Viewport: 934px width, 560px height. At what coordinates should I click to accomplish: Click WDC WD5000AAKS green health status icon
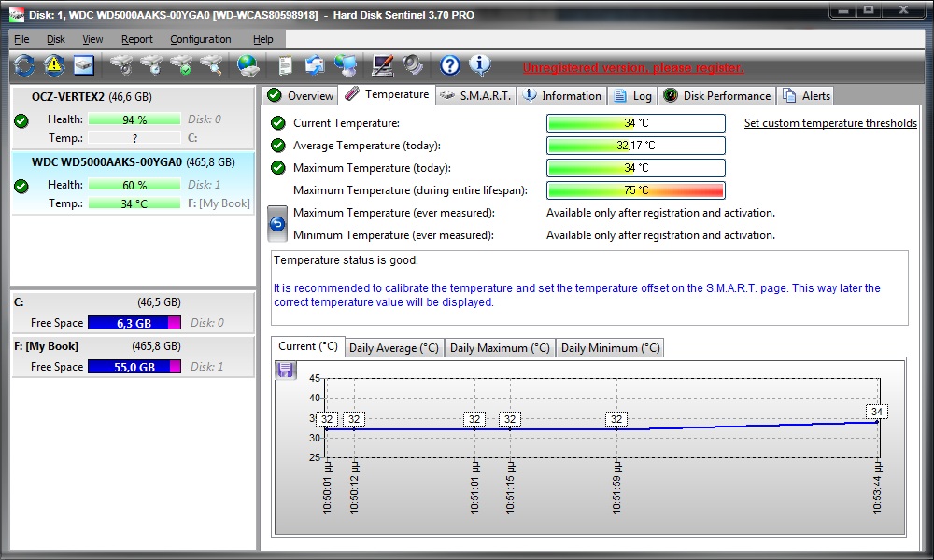click(21, 187)
